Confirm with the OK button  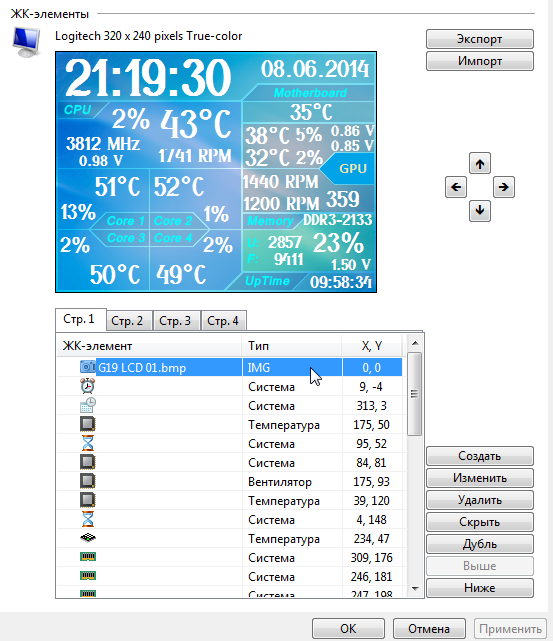pyautogui.click(x=348, y=628)
